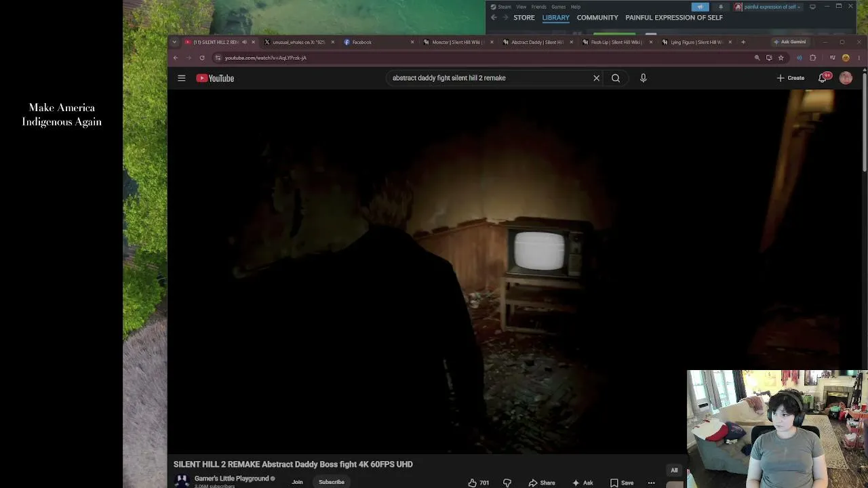Open Gamer's Little Playground channel name link

click(232, 479)
